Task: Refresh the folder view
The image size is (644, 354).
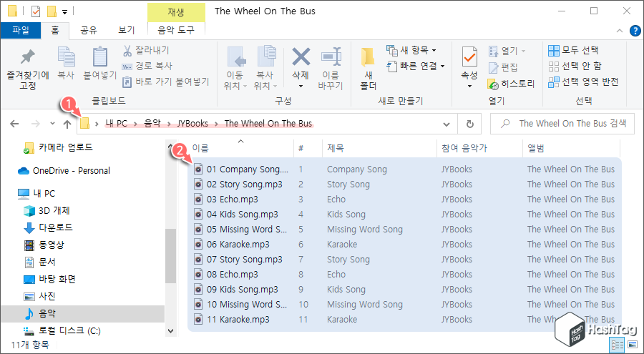Action: pos(470,124)
